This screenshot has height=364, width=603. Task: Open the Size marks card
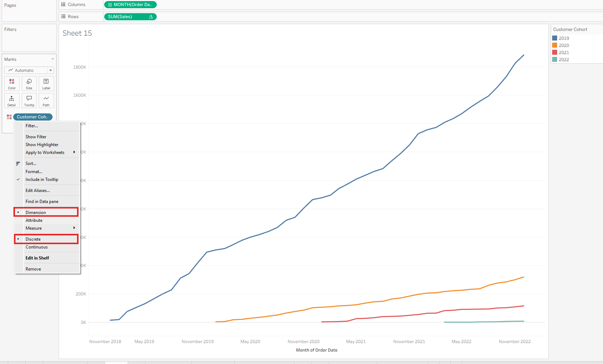click(x=29, y=84)
